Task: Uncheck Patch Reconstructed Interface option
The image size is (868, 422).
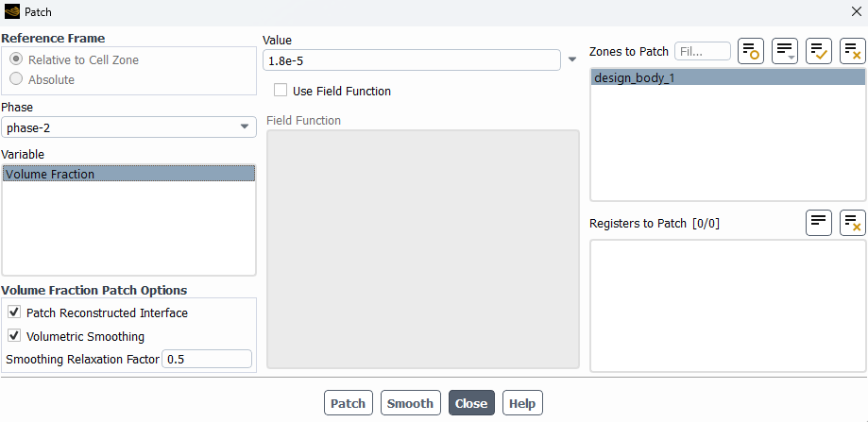Action: click(14, 312)
